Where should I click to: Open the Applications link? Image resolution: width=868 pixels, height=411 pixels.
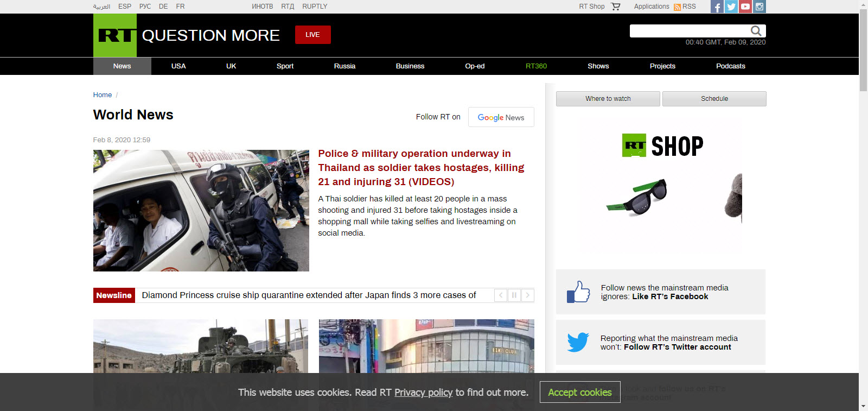652,7
